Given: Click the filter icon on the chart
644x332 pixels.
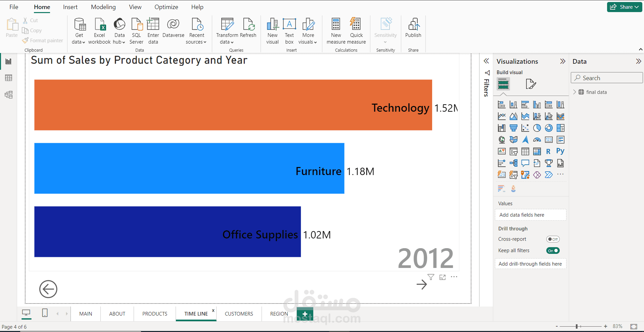Looking at the screenshot, I should (x=431, y=277).
